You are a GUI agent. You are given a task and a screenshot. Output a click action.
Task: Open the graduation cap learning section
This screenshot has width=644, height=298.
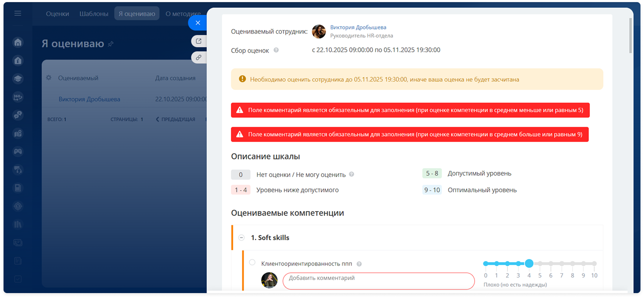click(x=18, y=79)
